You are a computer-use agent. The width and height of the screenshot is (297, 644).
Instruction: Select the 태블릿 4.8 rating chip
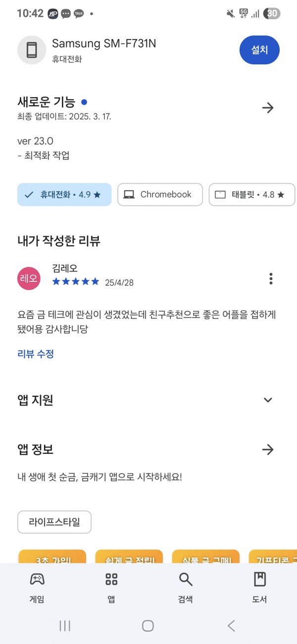252,195
